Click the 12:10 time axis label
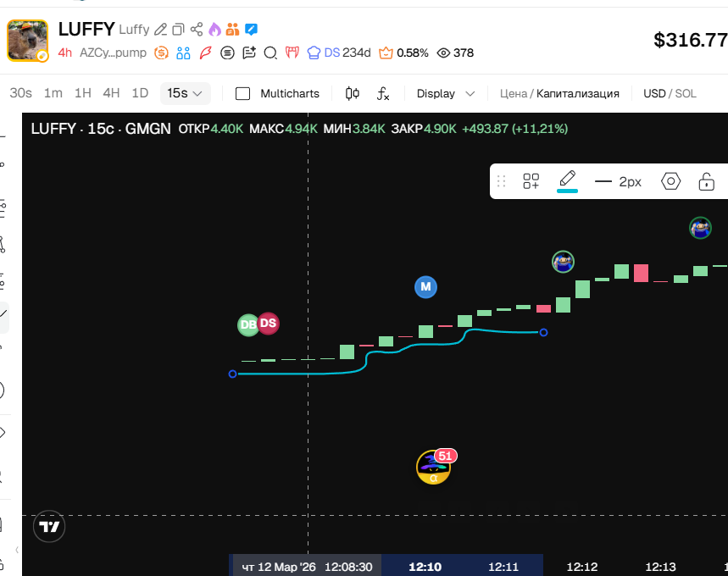Image resolution: width=728 pixels, height=576 pixels. pos(425,567)
